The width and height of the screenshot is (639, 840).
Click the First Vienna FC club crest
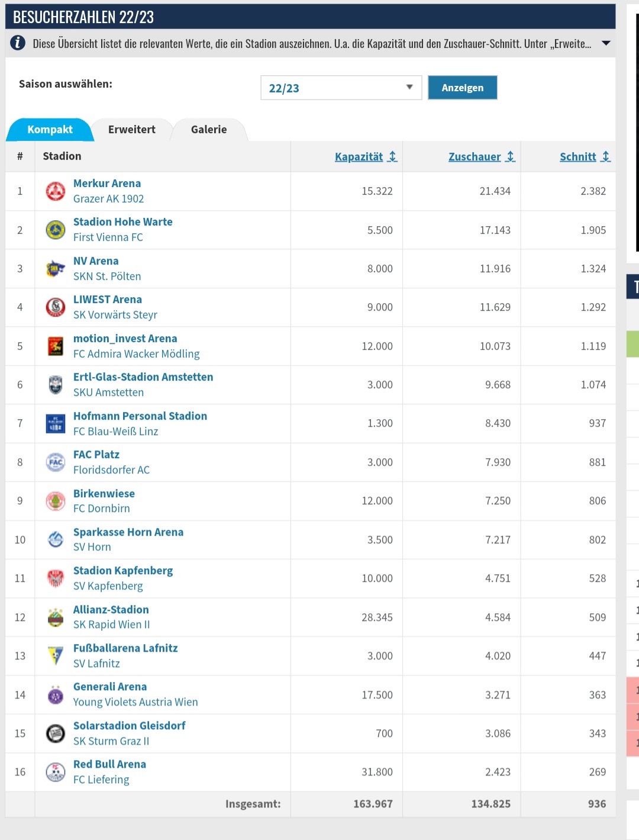point(56,230)
